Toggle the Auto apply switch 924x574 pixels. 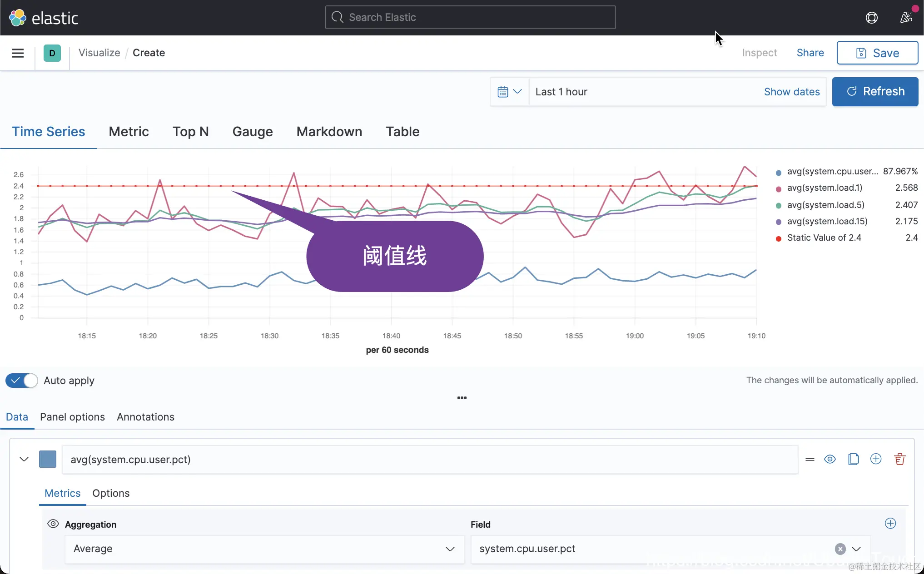[21, 381]
